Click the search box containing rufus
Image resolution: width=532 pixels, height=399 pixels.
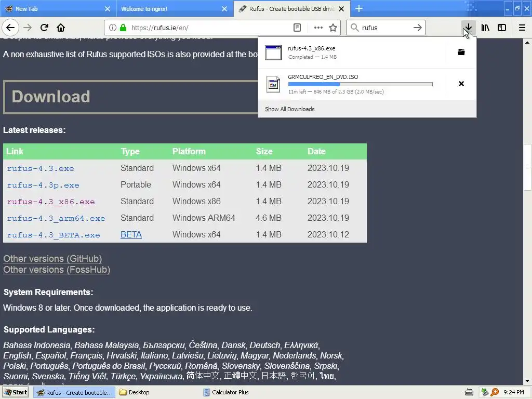[x=385, y=28]
